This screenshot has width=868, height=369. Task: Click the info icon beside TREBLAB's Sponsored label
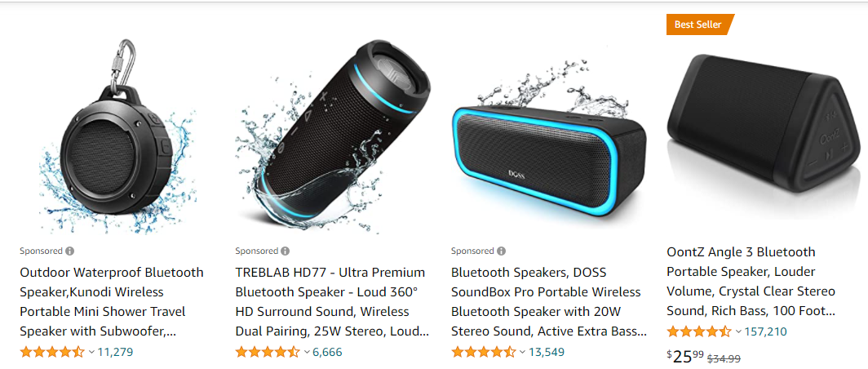click(x=285, y=251)
